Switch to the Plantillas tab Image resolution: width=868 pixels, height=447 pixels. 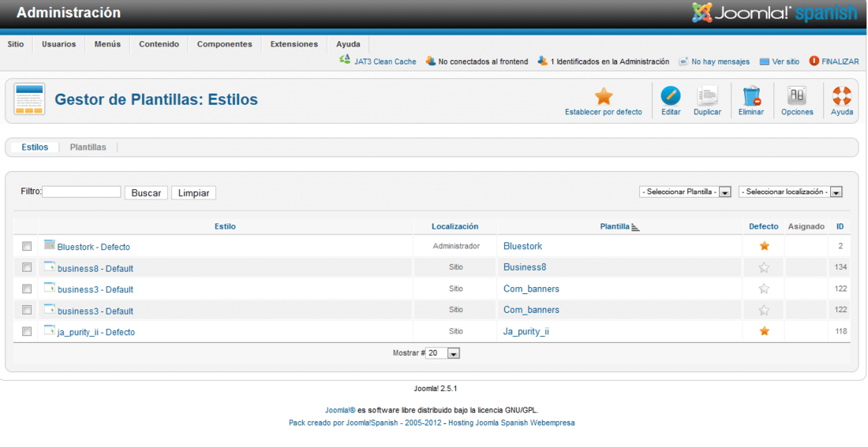coord(88,147)
